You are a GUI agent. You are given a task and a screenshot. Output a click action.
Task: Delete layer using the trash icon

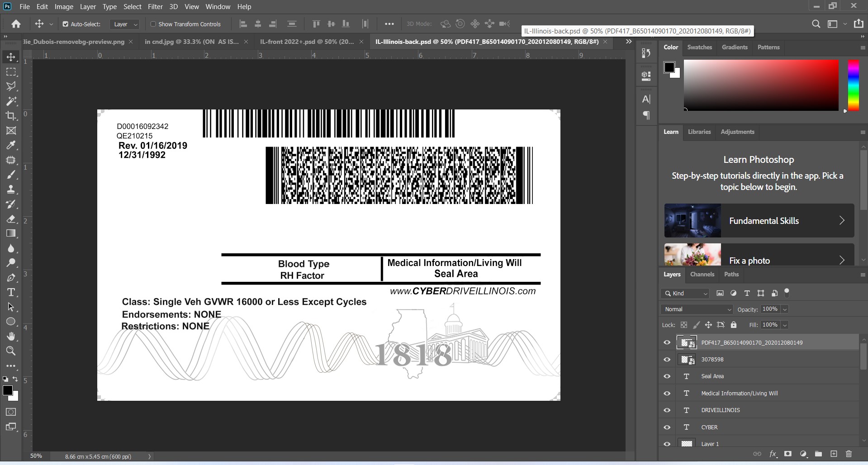click(x=849, y=454)
